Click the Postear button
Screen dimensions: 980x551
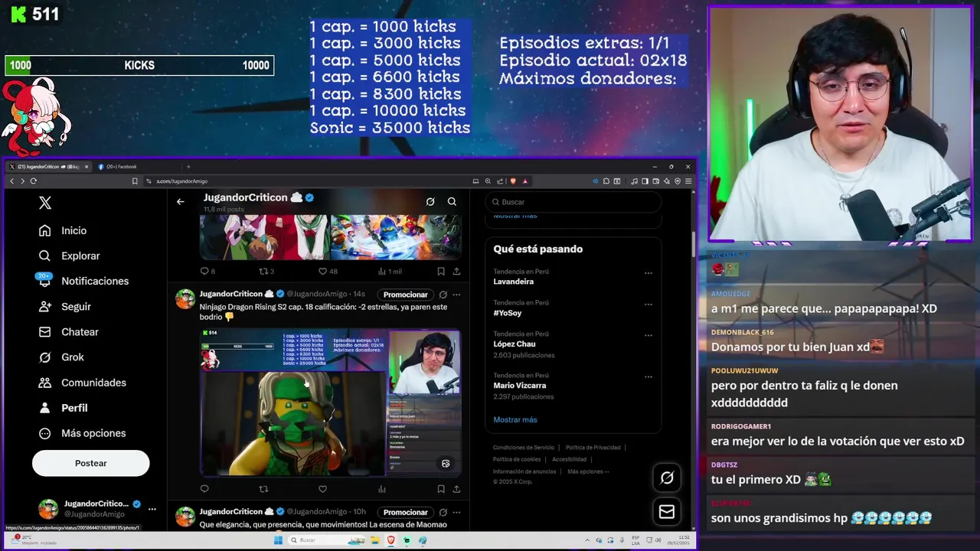[90, 463]
